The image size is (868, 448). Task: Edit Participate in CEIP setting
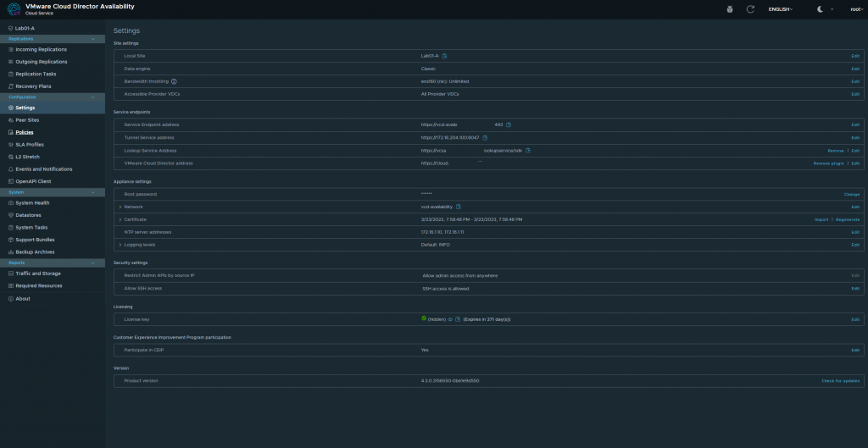pos(855,350)
